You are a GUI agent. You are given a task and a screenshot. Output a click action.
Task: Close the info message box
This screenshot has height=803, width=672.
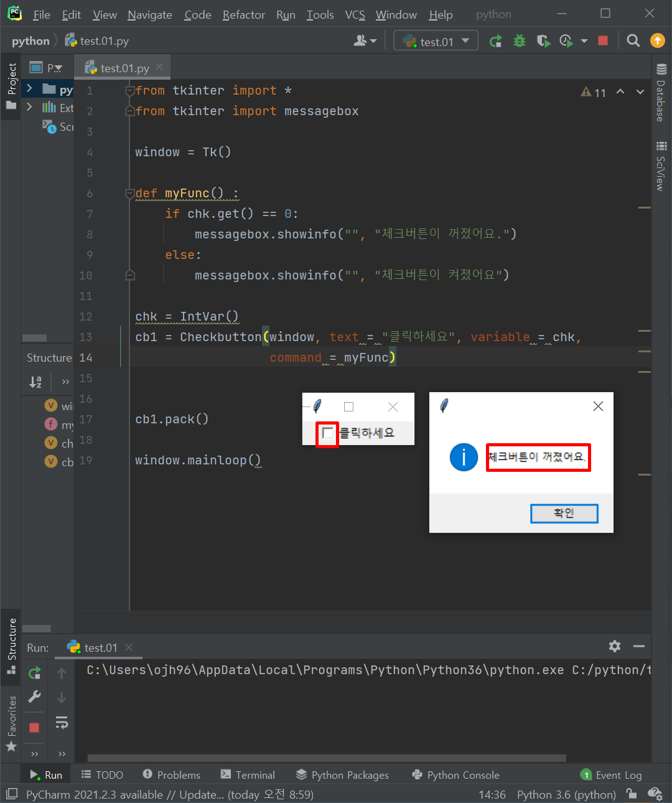pyautogui.click(x=598, y=406)
